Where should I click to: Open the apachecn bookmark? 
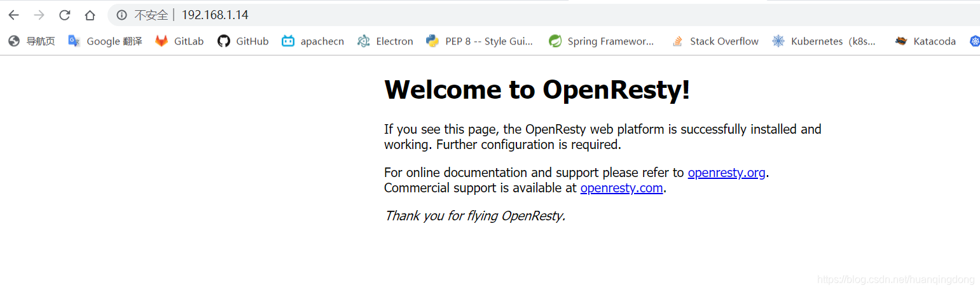313,41
